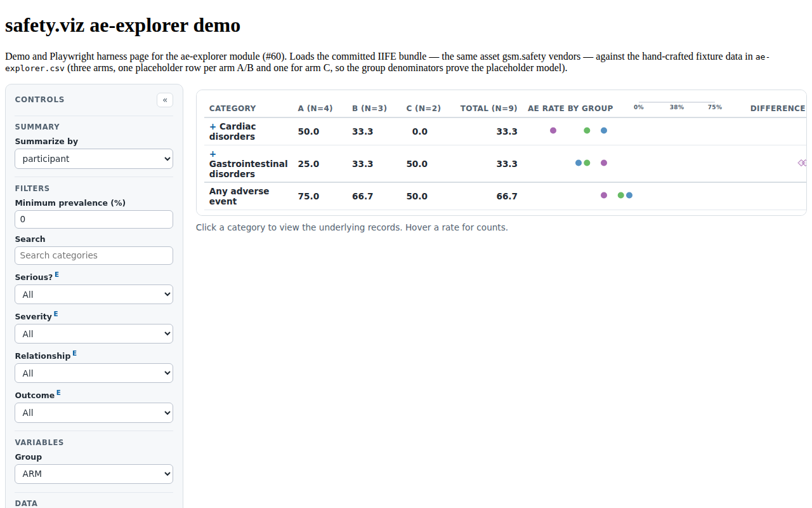Screen dimensions: 812x508
Task: Click the 38% axis label
Action: click(x=677, y=107)
